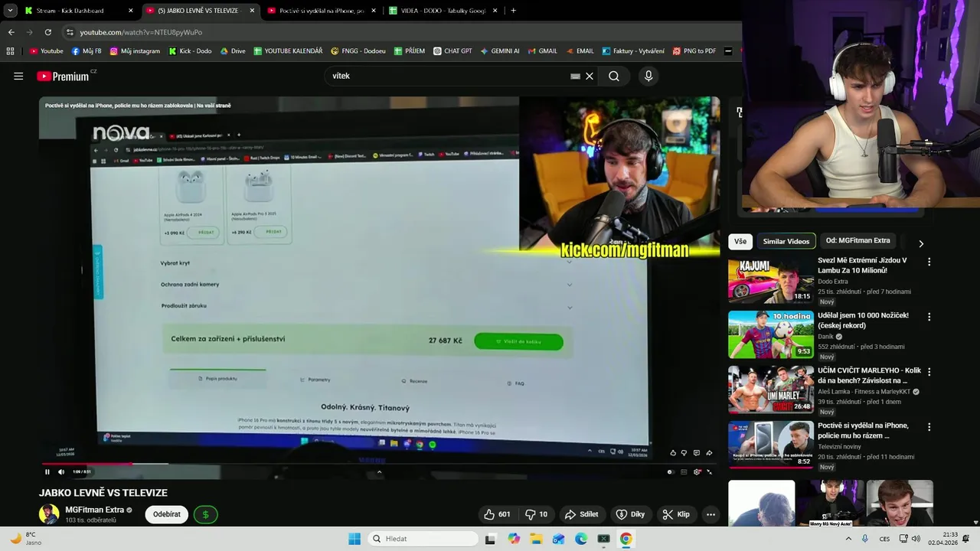980x551 pixels.
Task: Dislike the video with 10 dislikes
Action: (x=537, y=514)
